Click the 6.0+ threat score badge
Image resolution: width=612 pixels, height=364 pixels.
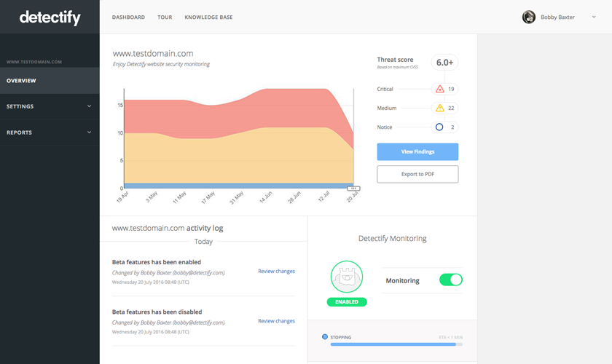(444, 63)
